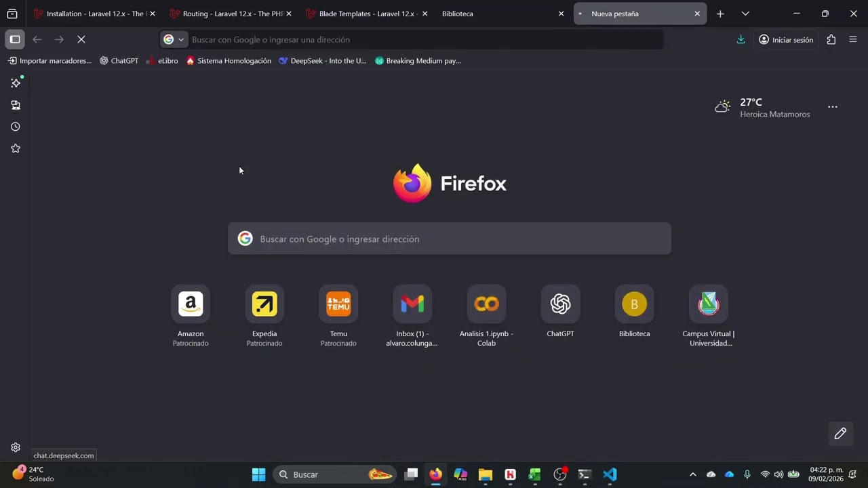This screenshot has width=868, height=488.
Task: Open synced tabs sidebar icon
Action: 16,105
